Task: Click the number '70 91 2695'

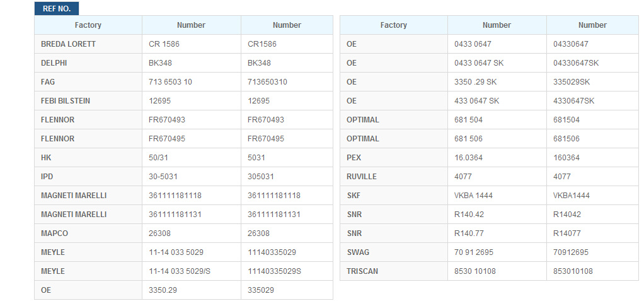Action: pyautogui.click(x=474, y=252)
